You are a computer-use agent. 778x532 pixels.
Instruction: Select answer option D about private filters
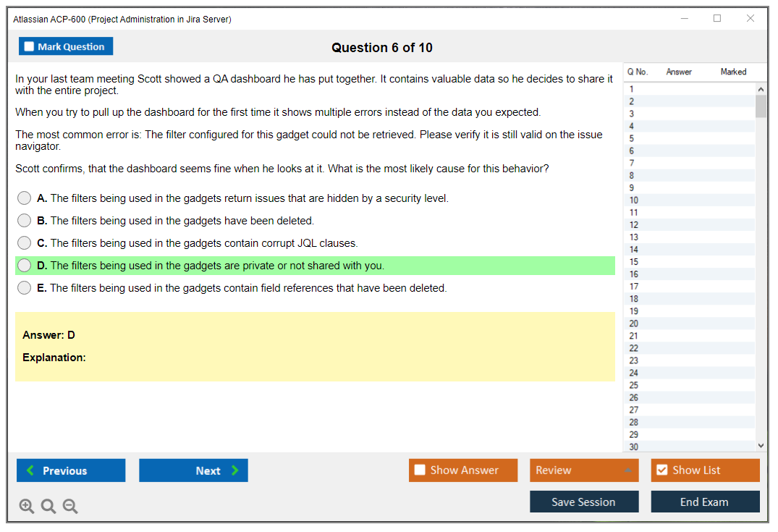tap(25, 266)
